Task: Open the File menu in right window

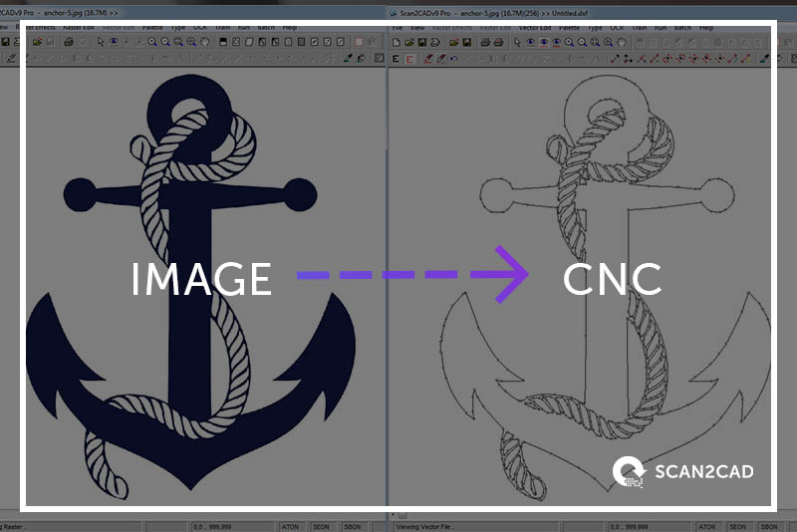Action: pos(397,28)
